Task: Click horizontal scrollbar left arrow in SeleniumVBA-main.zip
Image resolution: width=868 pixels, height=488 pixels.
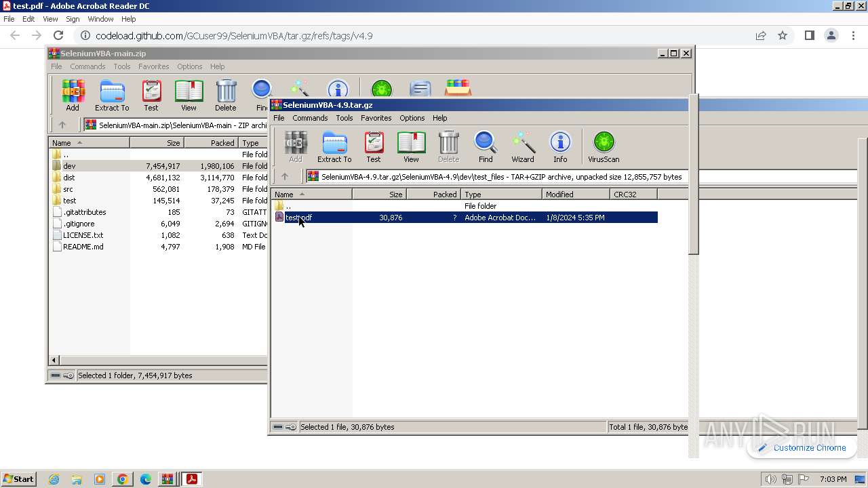Action: (x=54, y=360)
